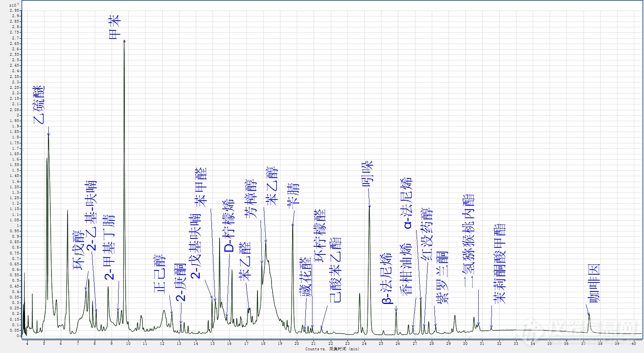The width and height of the screenshot is (644, 353).
Task: Click the 2-庚酮 annotation
Action: click(x=181, y=282)
